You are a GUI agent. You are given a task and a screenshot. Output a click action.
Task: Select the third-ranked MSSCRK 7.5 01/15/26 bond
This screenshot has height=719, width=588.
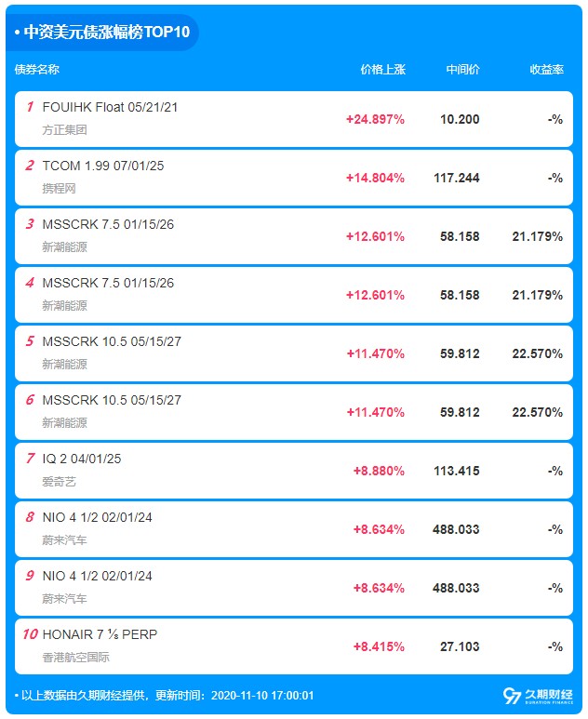click(294, 236)
